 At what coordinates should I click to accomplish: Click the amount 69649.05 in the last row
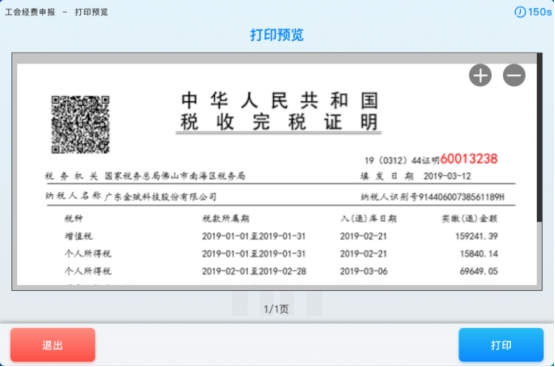479,271
